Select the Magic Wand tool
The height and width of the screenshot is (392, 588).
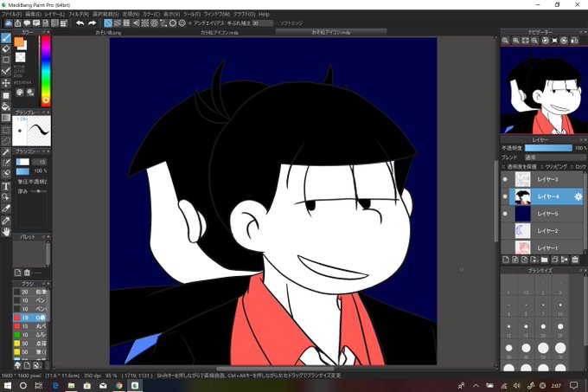[x=6, y=152]
